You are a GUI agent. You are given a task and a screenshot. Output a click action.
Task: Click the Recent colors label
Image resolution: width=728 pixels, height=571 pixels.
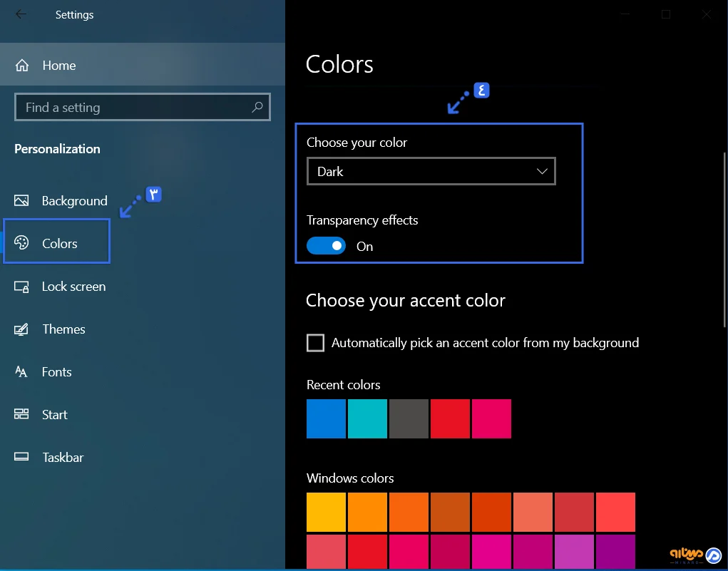343,385
